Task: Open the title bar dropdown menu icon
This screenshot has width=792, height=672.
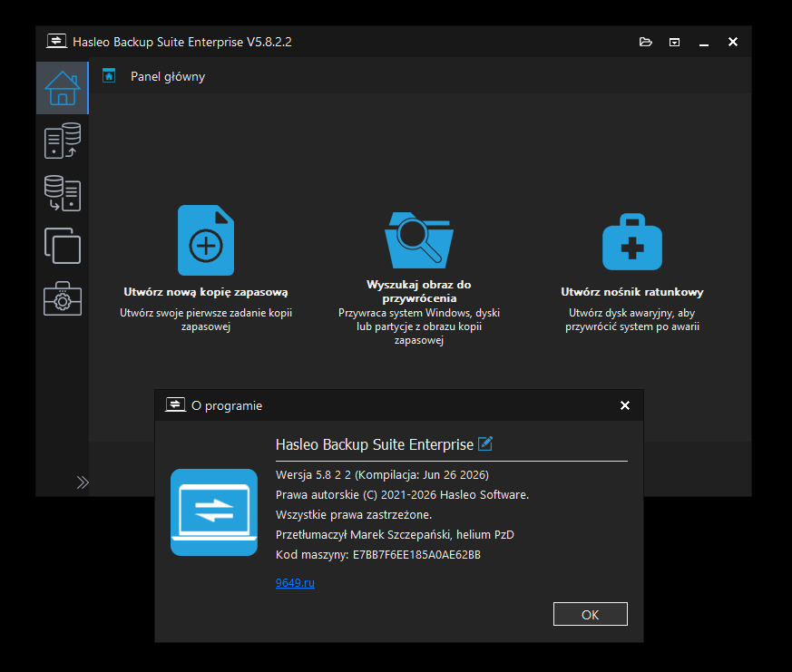Action: click(x=674, y=42)
